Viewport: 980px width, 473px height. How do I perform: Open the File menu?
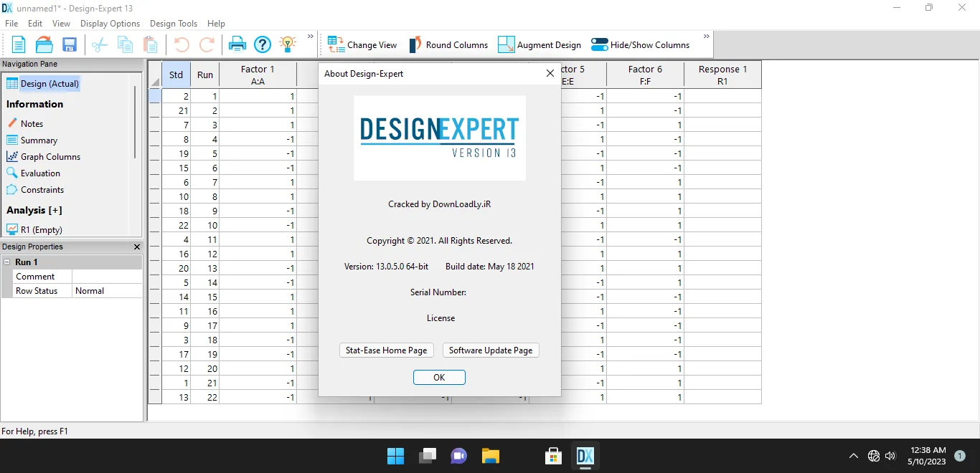pyautogui.click(x=11, y=24)
